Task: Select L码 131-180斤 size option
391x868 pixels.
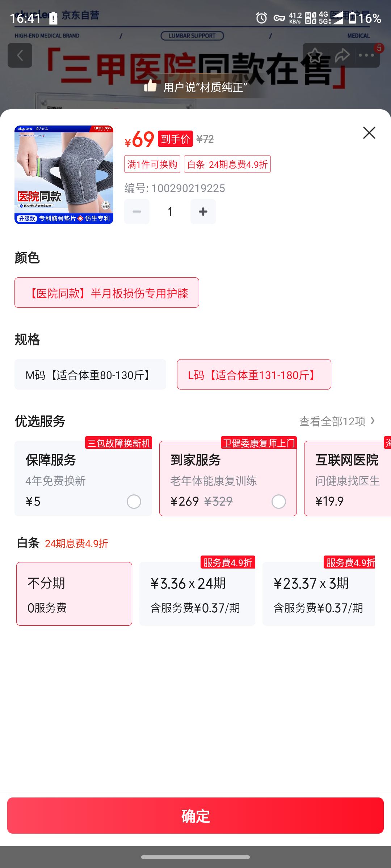Action: coord(254,375)
